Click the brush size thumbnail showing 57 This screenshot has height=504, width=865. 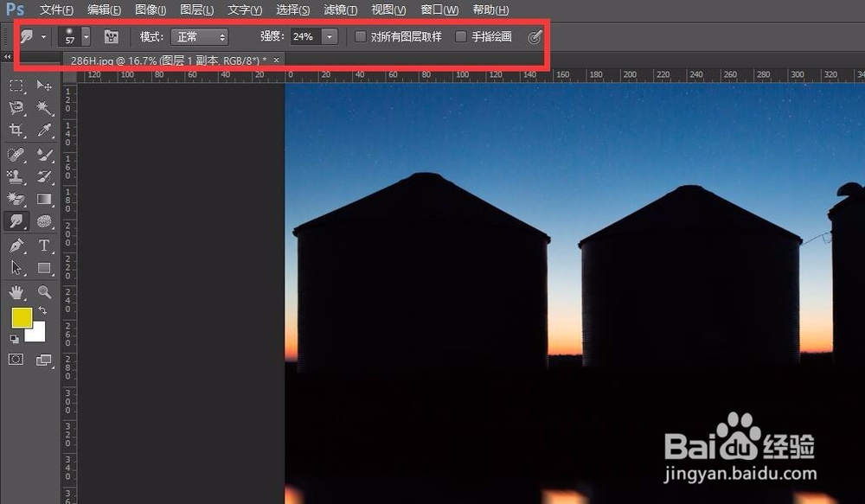coord(69,37)
